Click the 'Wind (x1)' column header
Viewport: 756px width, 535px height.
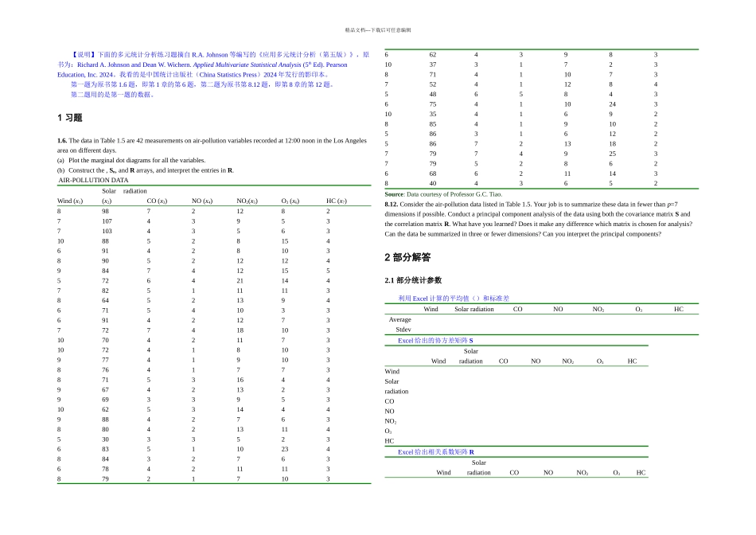(x=70, y=201)
